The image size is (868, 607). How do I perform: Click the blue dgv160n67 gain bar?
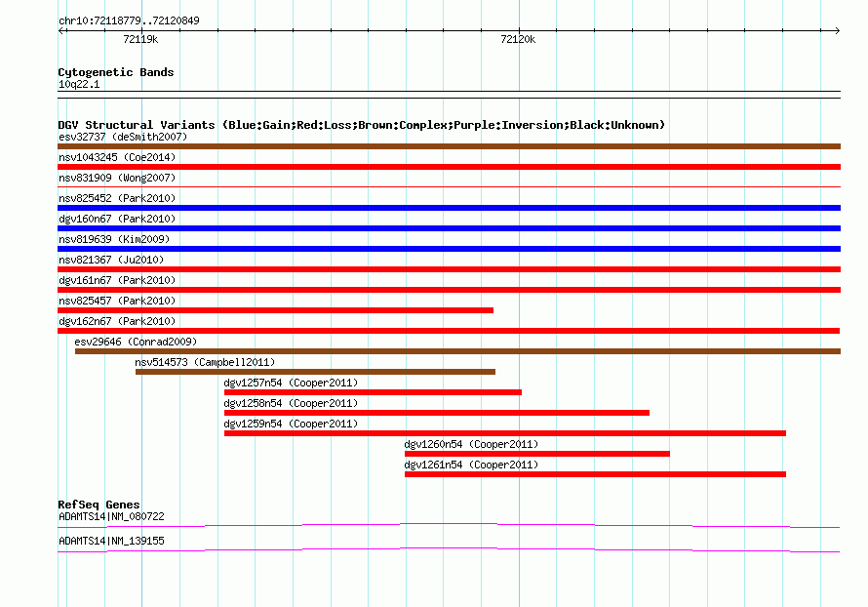449,228
